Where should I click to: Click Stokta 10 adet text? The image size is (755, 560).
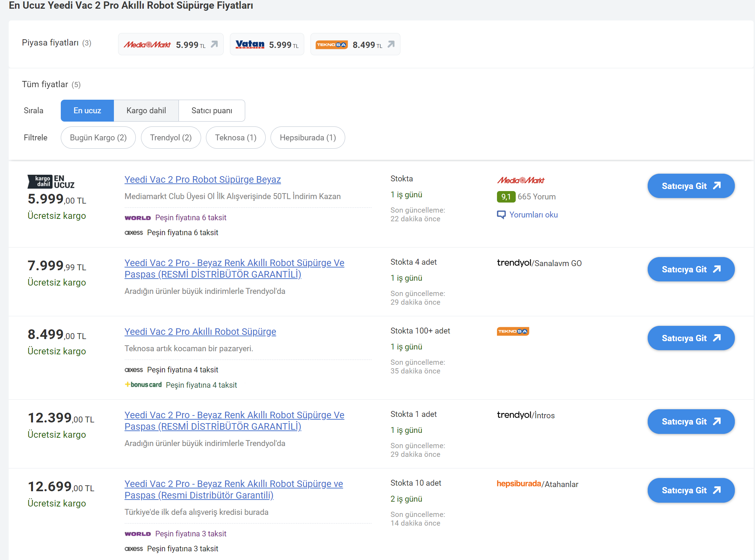click(x=416, y=483)
